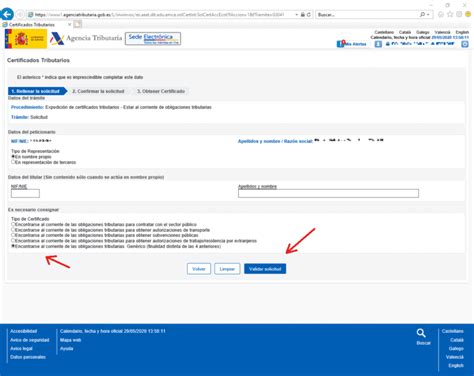Open browser tools gear icon
This screenshot has height=376, width=474.
(459, 14)
